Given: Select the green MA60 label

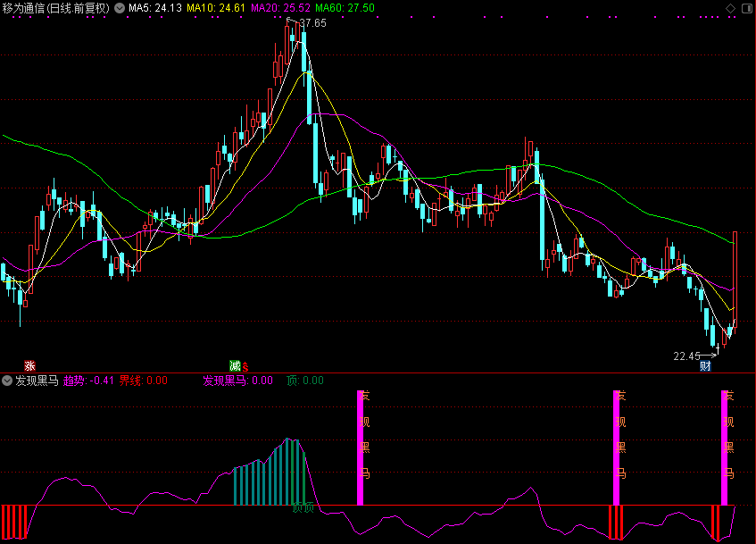Looking at the screenshot, I should tap(345, 7).
